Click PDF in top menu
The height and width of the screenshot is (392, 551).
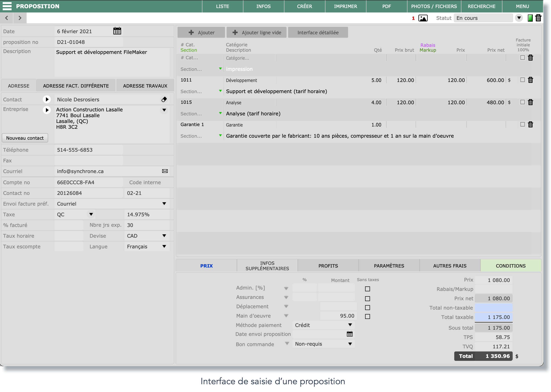coord(387,6)
